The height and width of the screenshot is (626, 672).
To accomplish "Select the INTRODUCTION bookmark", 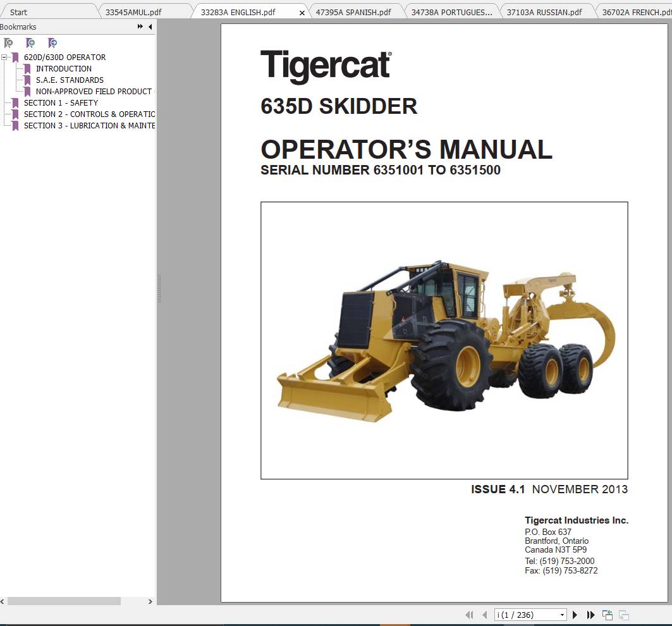I will (x=64, y=68).
